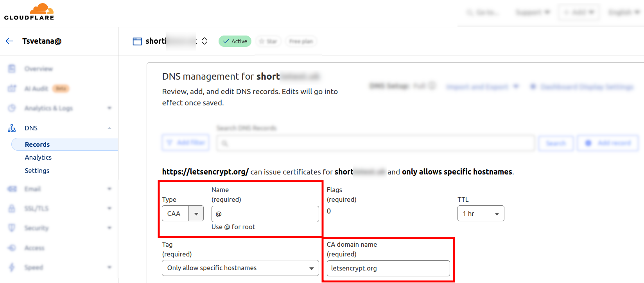Open the English language menu
Image resolution: width=644 pixels, height=283 pixels.
point(624,12)
